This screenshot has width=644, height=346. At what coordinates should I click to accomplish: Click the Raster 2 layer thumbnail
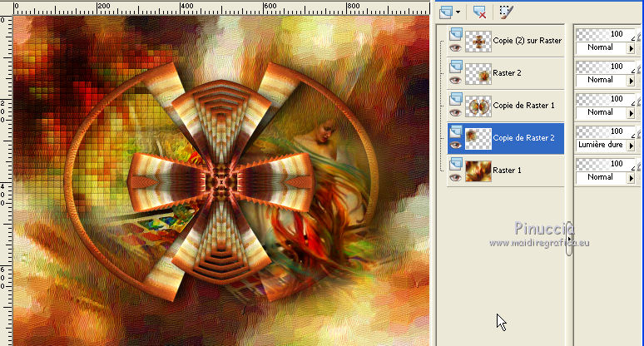[478, 74]
